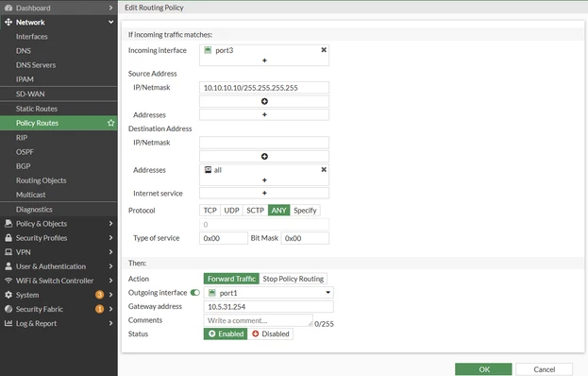
Task: Expand User & Authentication chevron
Action: [x=110, y=266]
